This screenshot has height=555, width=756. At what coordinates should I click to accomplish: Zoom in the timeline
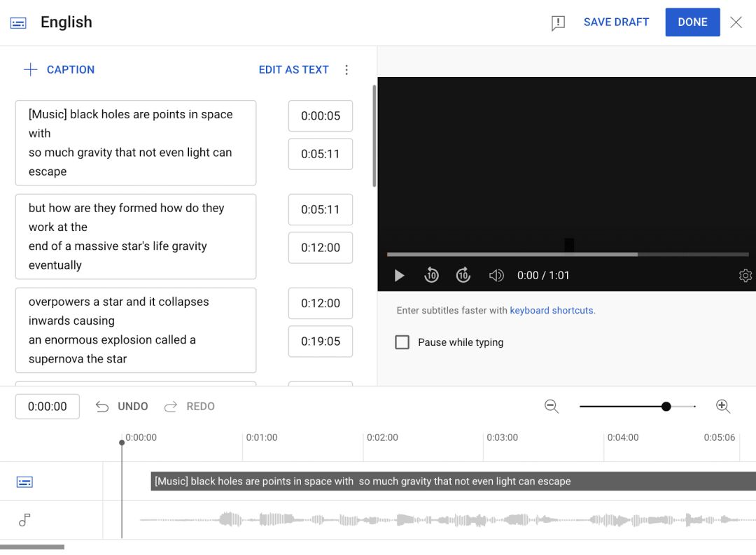[x=722, y=407]
